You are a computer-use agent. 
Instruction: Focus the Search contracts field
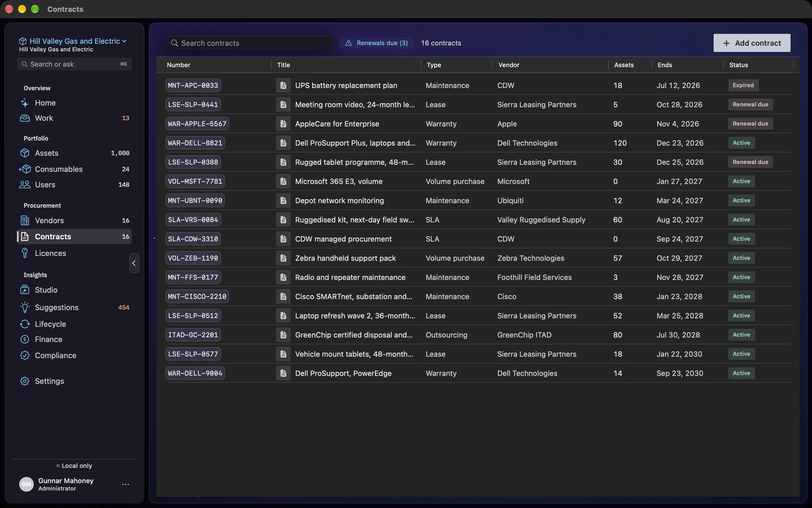pos(249,43)
